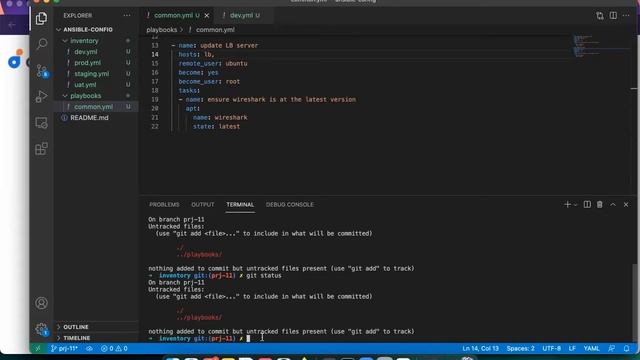
Task: Switch to the dev.yml editor tab
Action: 243,16
